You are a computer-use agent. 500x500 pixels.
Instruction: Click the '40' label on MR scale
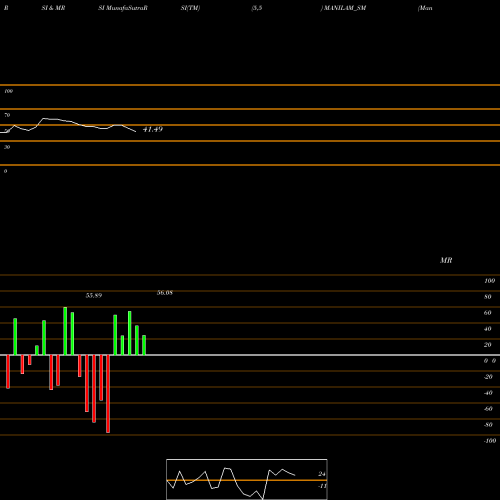[x=487, y=329]
